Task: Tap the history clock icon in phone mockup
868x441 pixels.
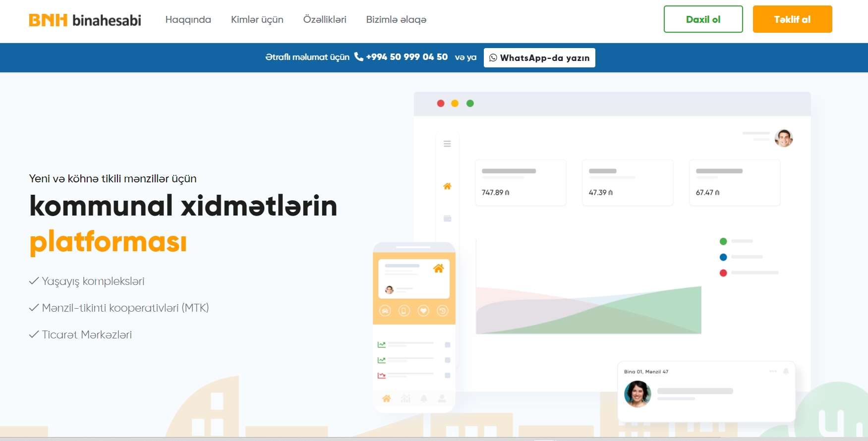Action: point(442,311)
